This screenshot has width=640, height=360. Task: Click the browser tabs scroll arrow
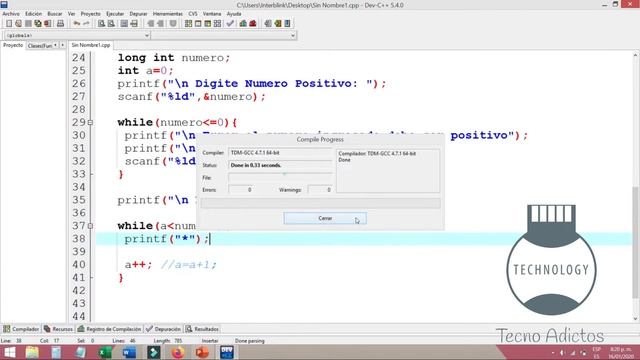pyautogui.click(x=62, y=45)
